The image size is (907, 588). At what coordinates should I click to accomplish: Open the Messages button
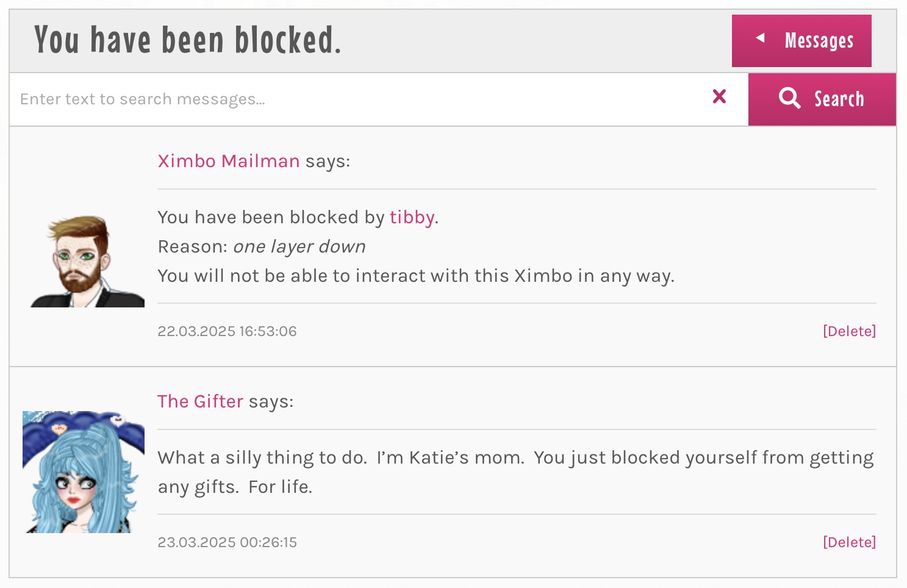click(801, 41)
